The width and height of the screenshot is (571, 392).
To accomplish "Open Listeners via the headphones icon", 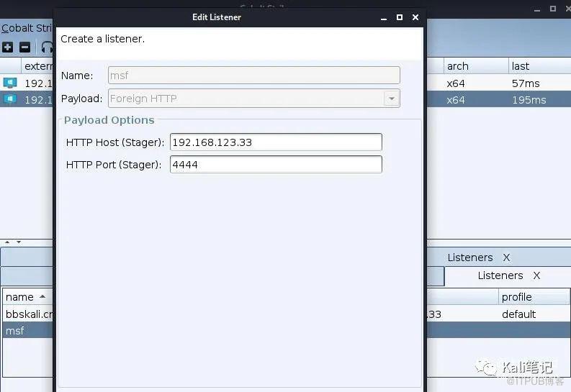I will 47,47.
